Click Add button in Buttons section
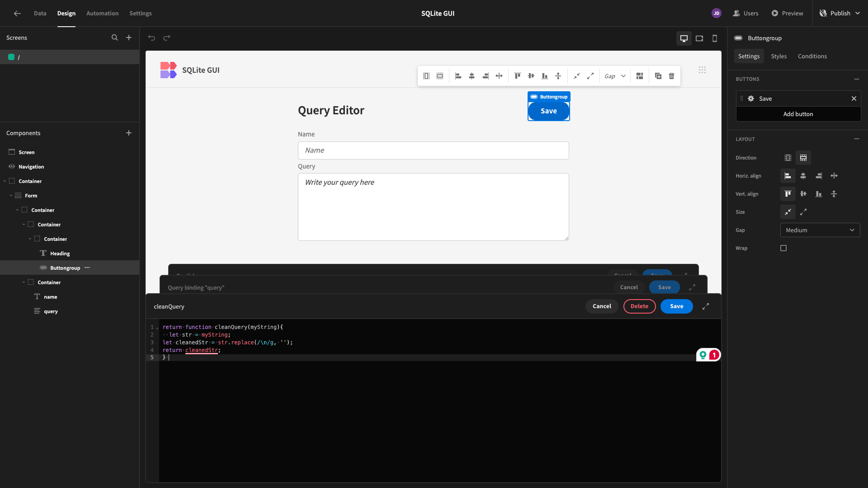 (x=798, y=114)
